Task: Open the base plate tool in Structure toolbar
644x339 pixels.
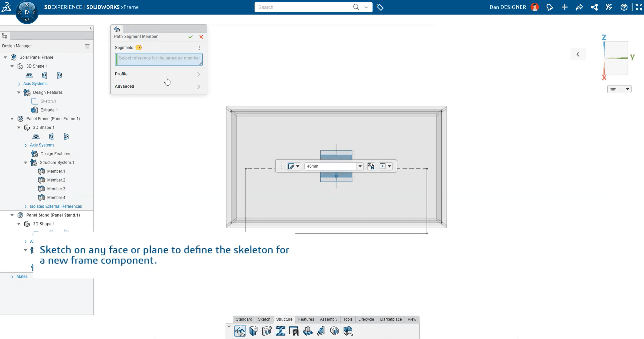Action: click(307, 331)
